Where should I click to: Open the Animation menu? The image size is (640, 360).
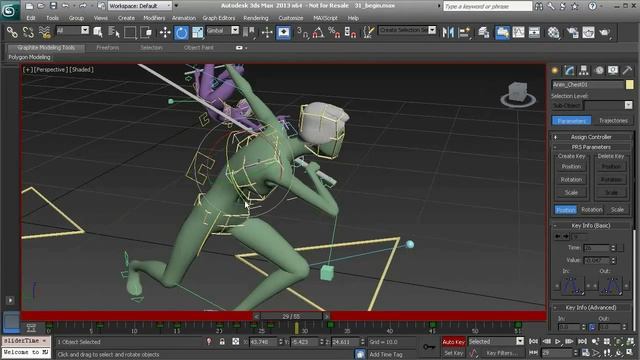point(184,18)
